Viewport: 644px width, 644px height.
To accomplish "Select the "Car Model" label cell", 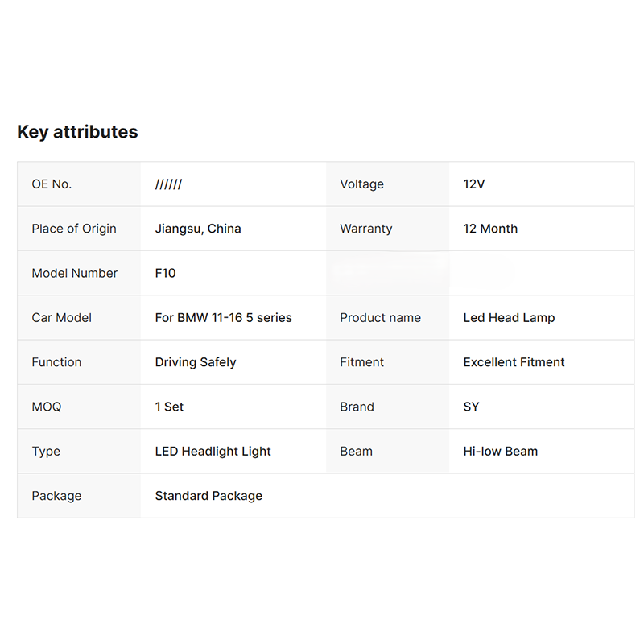I will [x=61, y=318].
